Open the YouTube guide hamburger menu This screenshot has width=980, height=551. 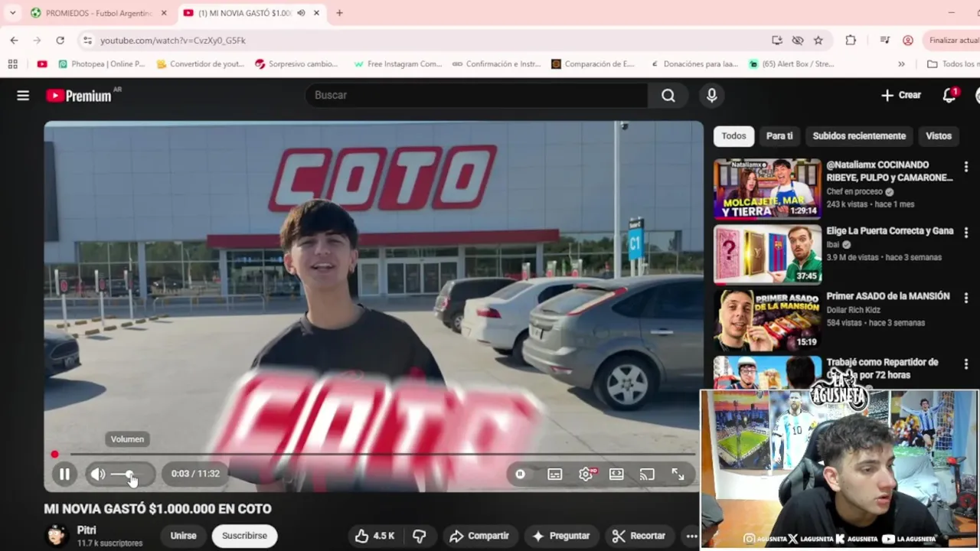point(23,96)
